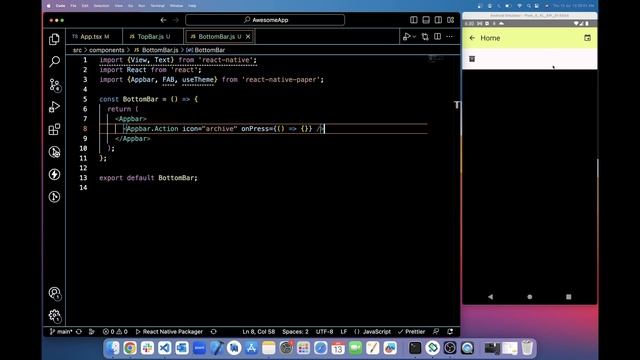This screenshot has width=640, height=360.
Task: Switch to the App.tsx tab
Action: 93,36
